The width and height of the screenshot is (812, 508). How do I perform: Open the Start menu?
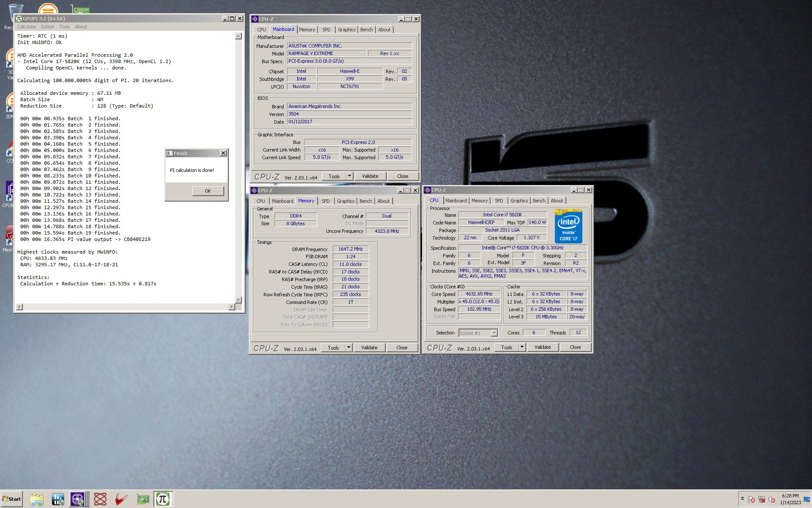coord(12,499)
